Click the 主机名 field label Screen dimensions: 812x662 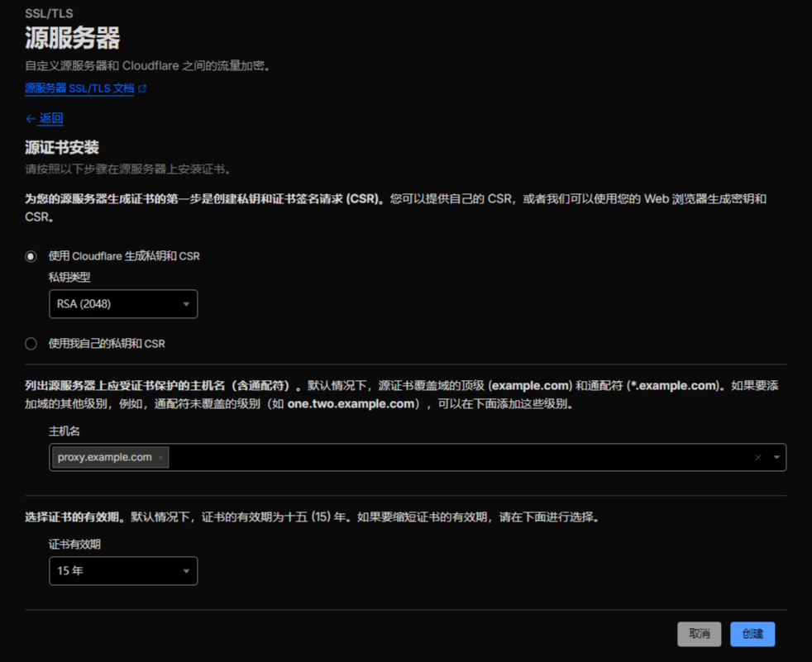pyautogui.click(x=64, y=431)
